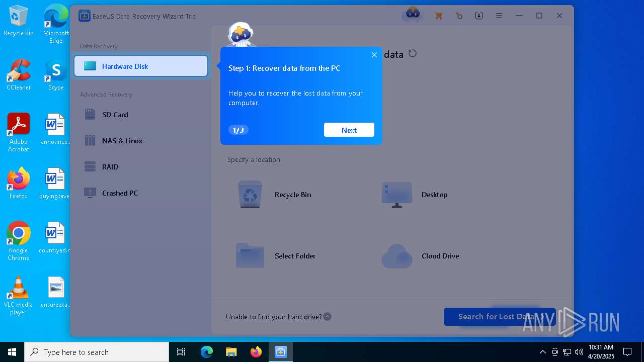Show hidden system tray icons
This screenshot has width=644, height=362.
point(543,352)
